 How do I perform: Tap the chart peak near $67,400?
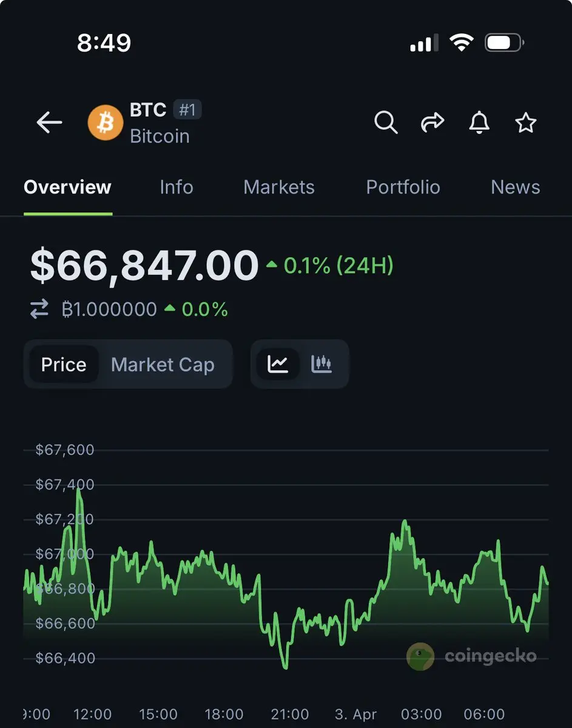(x=78, y=490)
